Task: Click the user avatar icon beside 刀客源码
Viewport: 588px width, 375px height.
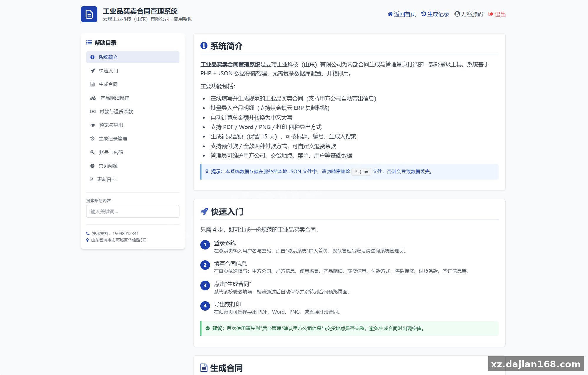Action: (457, 14)
